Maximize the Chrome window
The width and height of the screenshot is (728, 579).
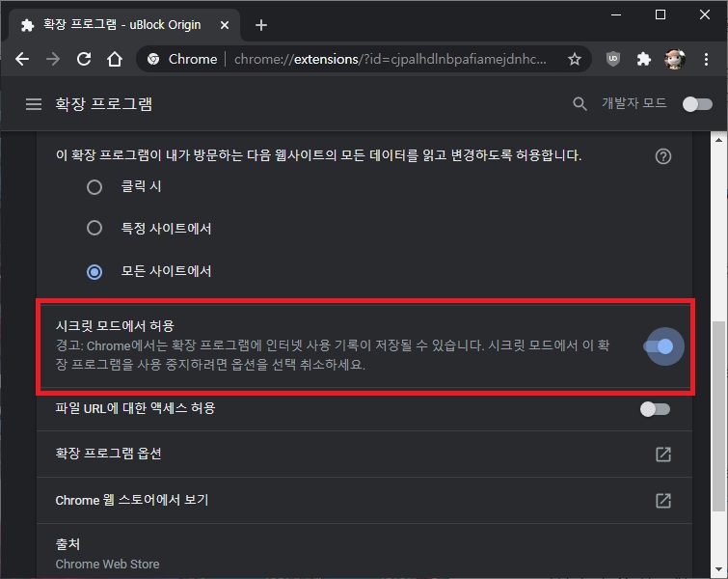pyautogui.click(x=661, y=14)
